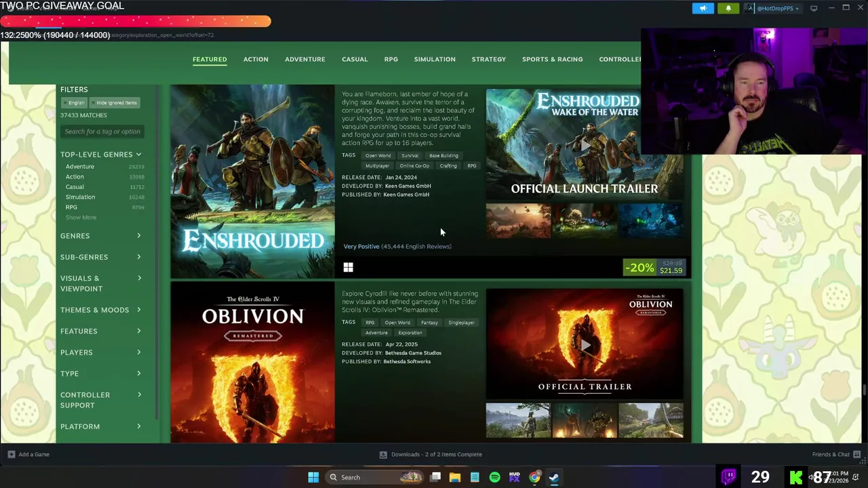
Task: Filter by Adventure top-level genre
Action: [x=80, y=167]
